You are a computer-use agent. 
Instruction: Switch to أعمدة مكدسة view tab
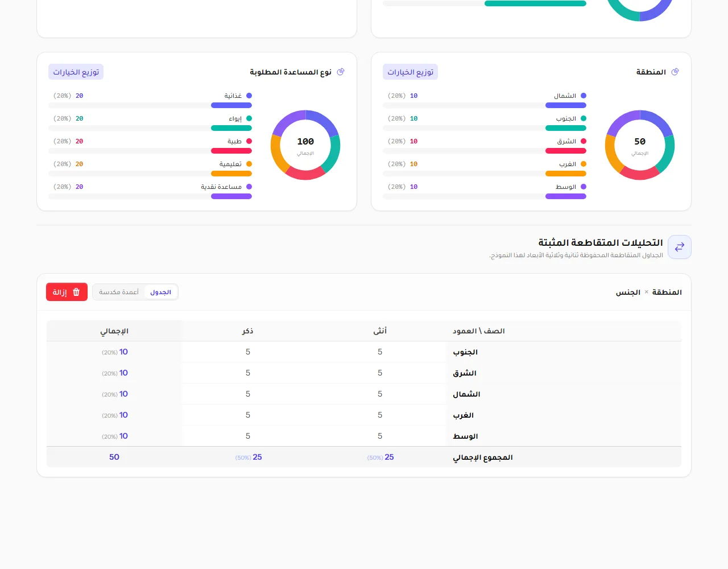pos(119,292)
